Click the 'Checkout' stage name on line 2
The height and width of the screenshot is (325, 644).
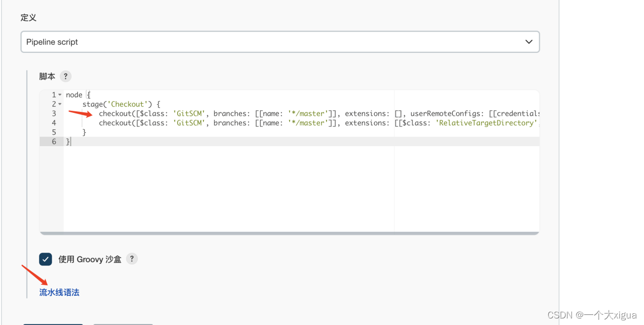point(127,103)
